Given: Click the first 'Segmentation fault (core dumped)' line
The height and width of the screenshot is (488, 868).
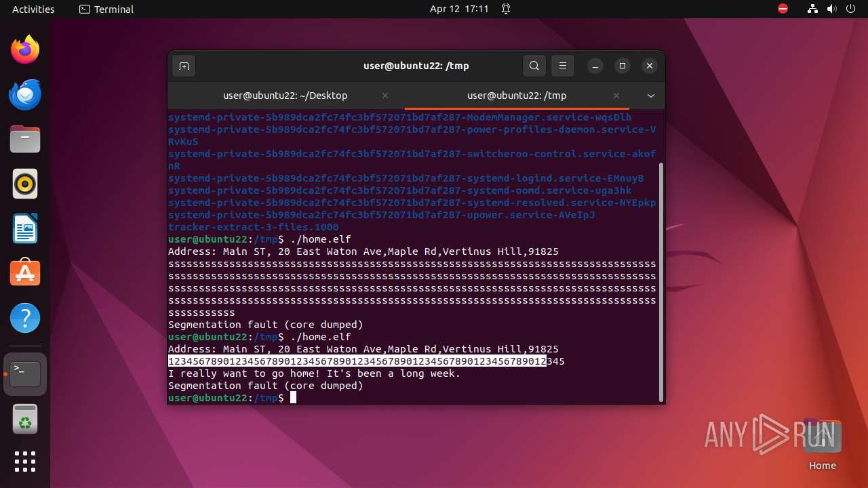Looking at the screenshot, I should [x=266, y=325].
